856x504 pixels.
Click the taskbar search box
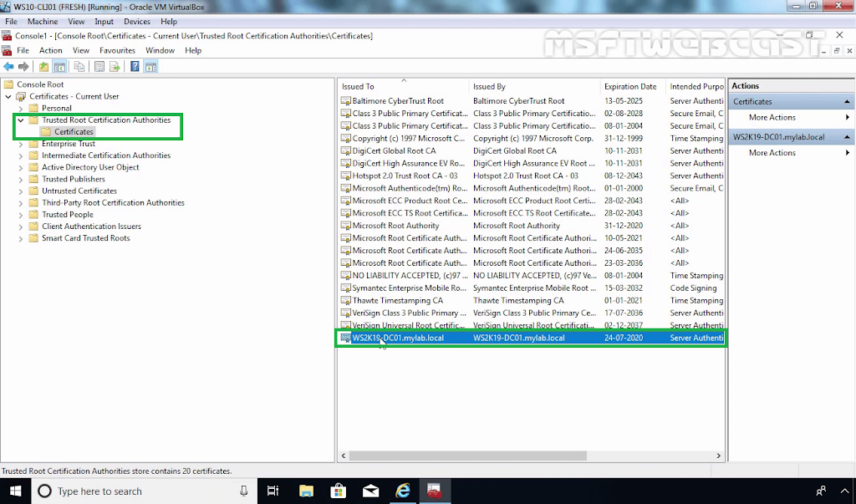point(144,491)
